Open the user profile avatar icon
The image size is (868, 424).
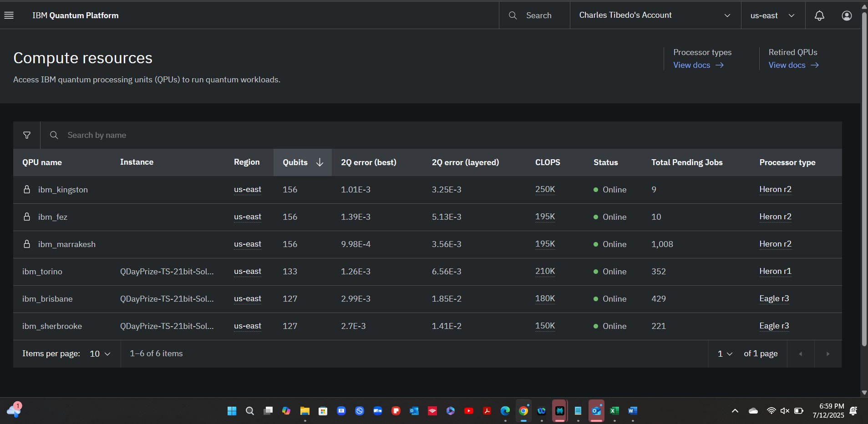(x=847, y=15)
